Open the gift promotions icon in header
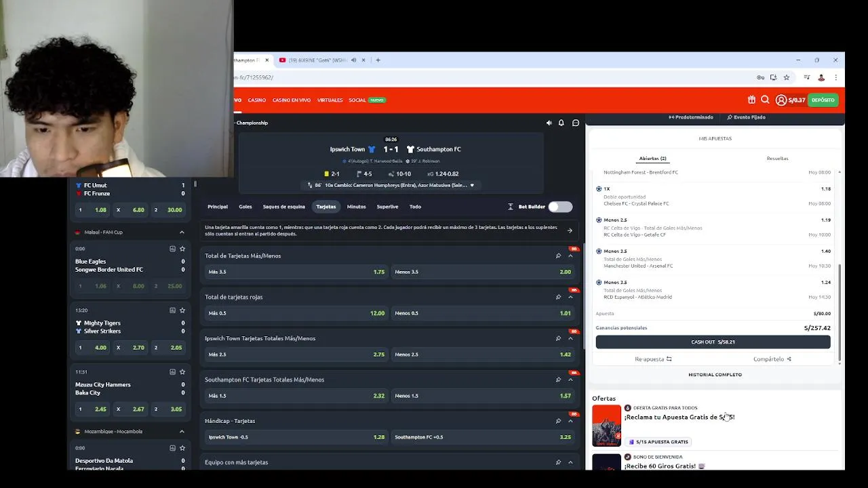Screen dimensions: 868x488 (x=751, y=100)
